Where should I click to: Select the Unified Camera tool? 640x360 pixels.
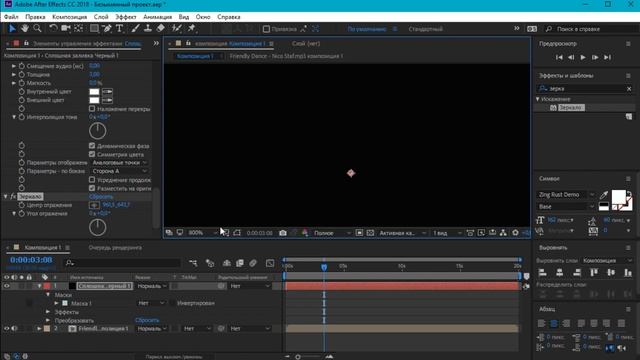[x=66, y=28]
